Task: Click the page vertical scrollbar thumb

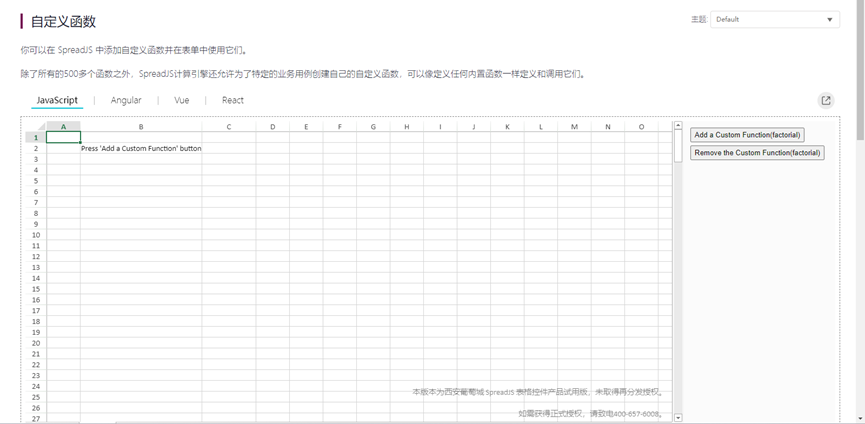Action: (861, 72)
